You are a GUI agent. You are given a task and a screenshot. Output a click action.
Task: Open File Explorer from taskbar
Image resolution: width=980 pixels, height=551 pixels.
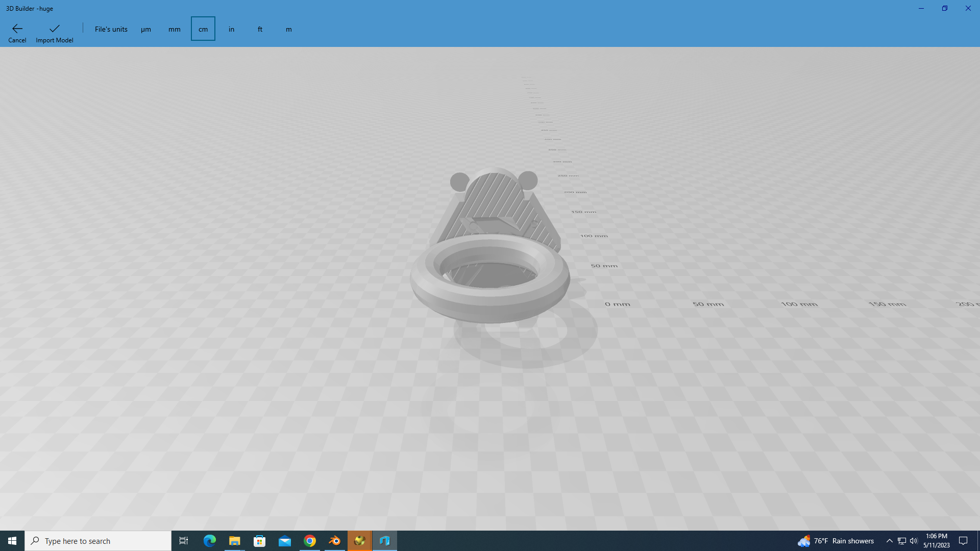tap(235, 541)
